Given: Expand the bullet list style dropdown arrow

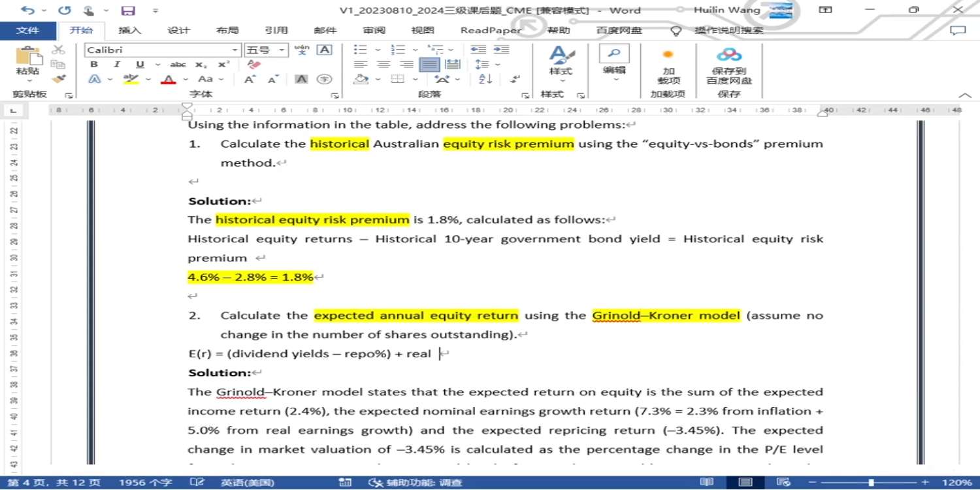Looking at the screenshot, I should [376, 50].
